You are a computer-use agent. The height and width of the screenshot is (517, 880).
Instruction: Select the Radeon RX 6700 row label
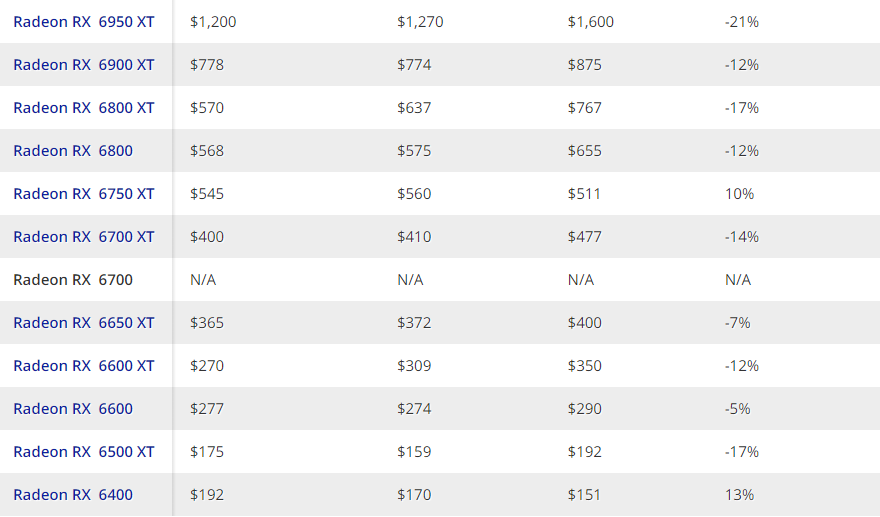[73, 280]
